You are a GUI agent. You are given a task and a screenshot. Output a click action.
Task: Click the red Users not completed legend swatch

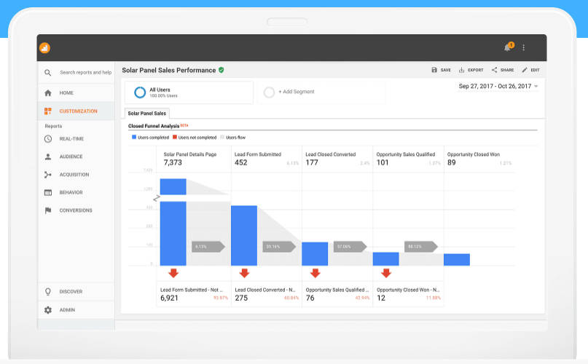[x=175, y=137]
